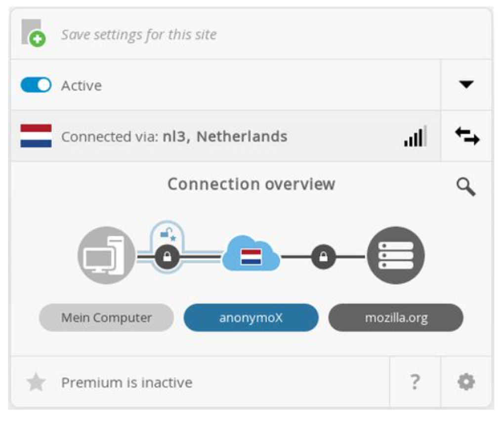The width and height of the screenshot is (504, 421).
Task: Click the save settings page-plus icon
Action: click(x=33, y=34)
